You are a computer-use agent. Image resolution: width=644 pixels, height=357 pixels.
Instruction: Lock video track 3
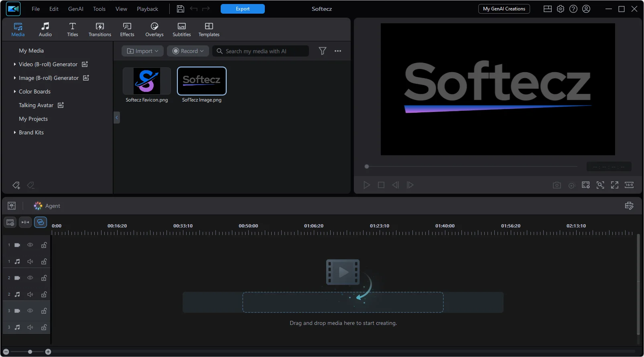point(44,311)
